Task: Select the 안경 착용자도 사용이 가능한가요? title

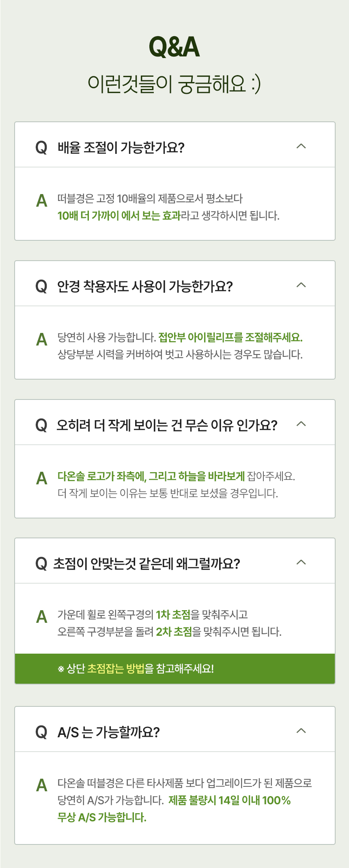Action: 145,286
